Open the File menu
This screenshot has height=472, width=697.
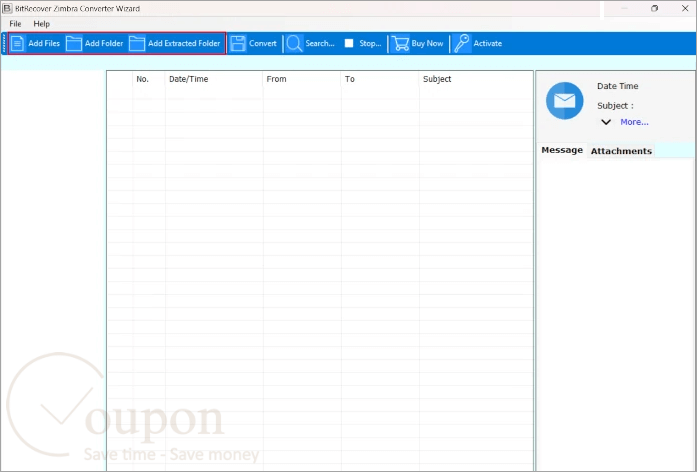tap(15, 24)
